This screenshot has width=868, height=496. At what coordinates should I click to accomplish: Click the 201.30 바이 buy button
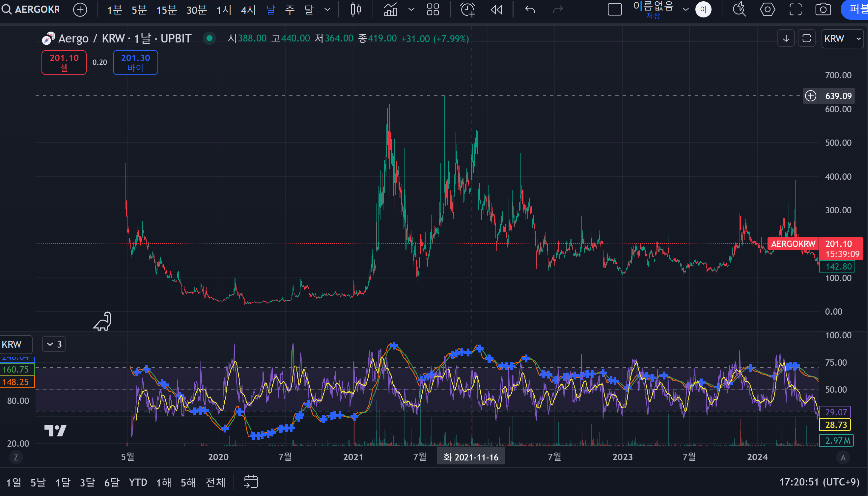135,62
